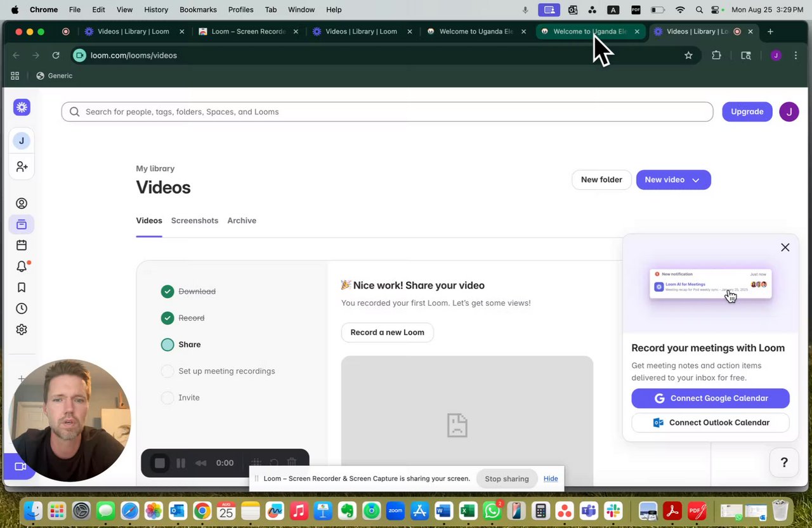812x528 pixels.
Task: Open the Chrome apps grid in the bookmarks bar
Action: (15, 76)
